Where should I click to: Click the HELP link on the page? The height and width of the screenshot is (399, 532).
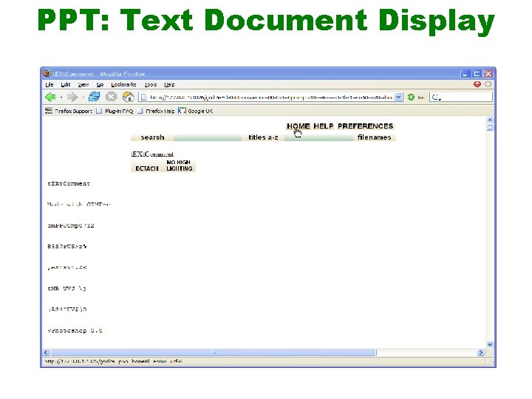[x=324, y=126]
